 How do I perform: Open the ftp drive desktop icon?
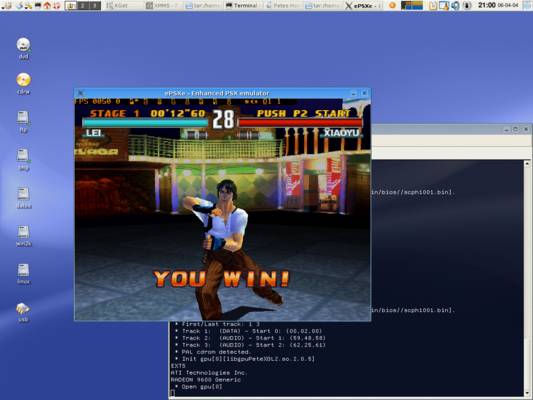click(x=23, y=121)
